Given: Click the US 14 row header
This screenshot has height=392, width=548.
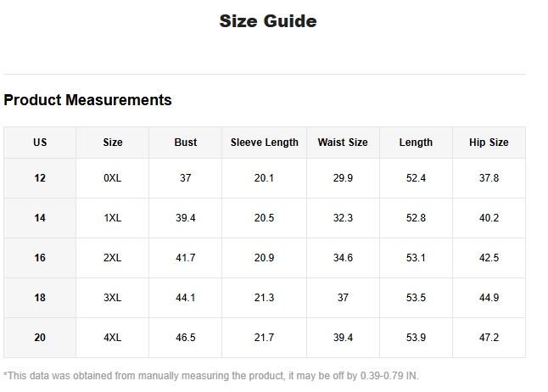Looking at the screenshot, I should (40, 218).
